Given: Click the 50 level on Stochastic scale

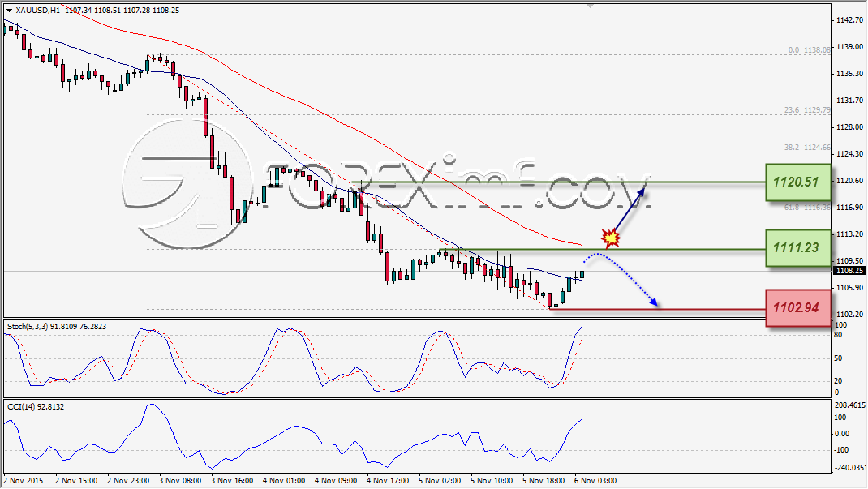Looking at the screenshot, I should 838,358.
